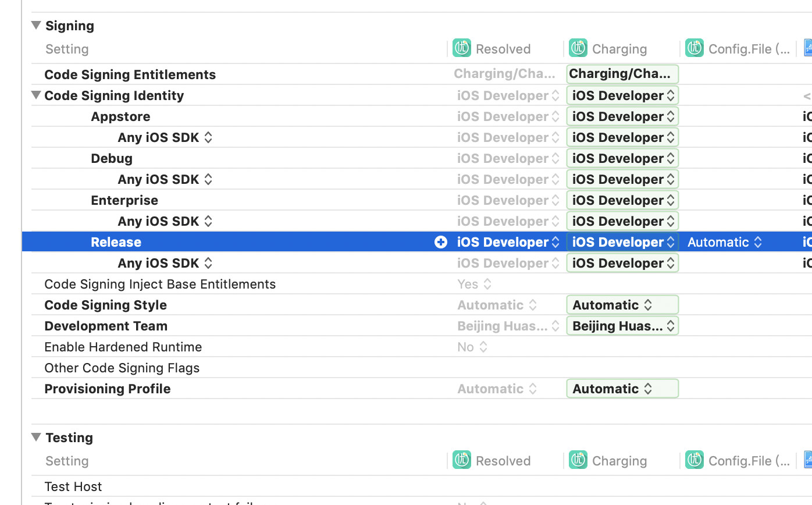Screen dimensions: 812x505
Task: Click the Resolved column app icon in Testing
Action: (462, 460)
